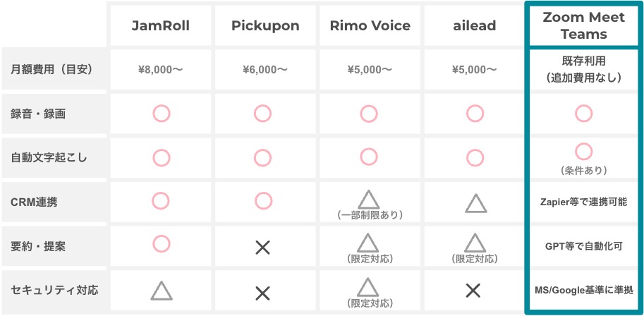
Task: Click the circle for Zoom Meet Teams 録音・録画
Action: pyautogui.click(x=583, y=114)
